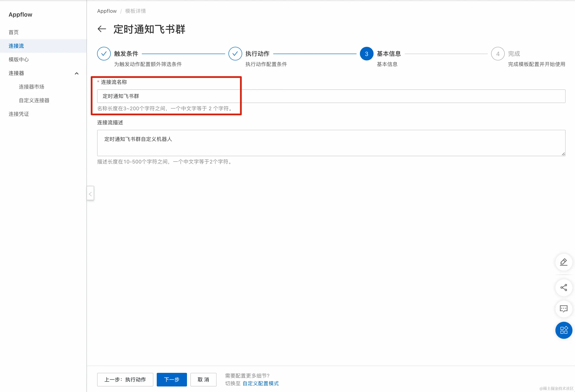Click the completed 执行动作 step checkmark

click(x=235, y=54)
